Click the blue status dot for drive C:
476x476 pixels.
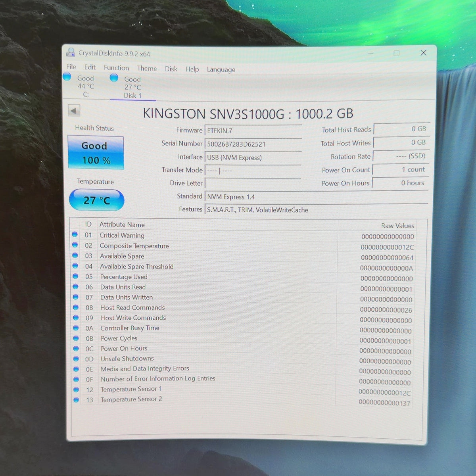[x=67, y=77]
